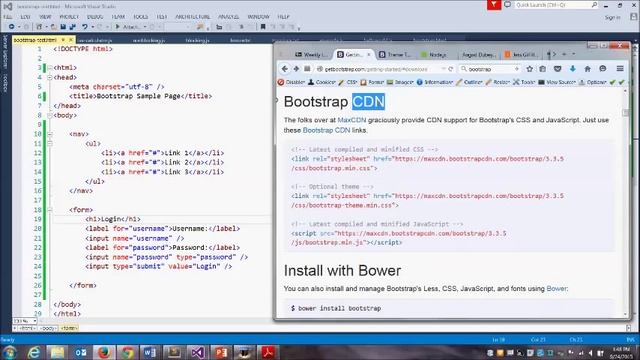The image size is (640, 360).
Task: Open the Visual Studio ARCHITECTURE menu
Action: coord(193,17)
